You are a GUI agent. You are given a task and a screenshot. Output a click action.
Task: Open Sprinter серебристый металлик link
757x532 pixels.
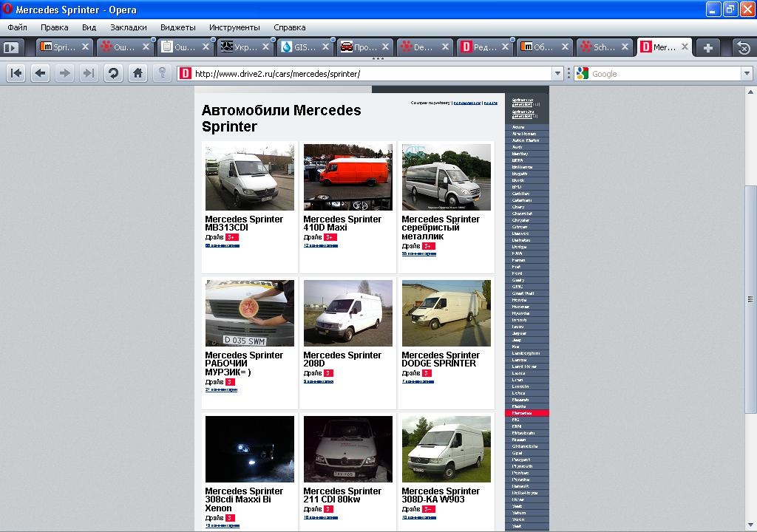tap(441, 228)
